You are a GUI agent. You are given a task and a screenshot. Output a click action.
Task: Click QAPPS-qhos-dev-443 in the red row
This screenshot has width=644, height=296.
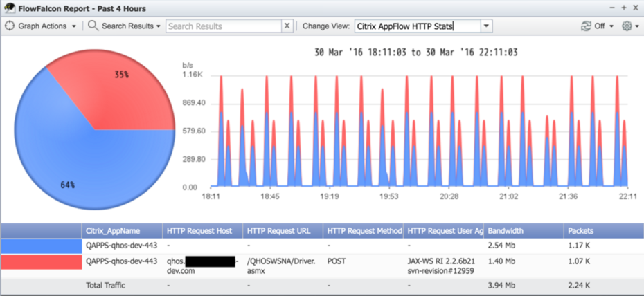tap(122, 261)
